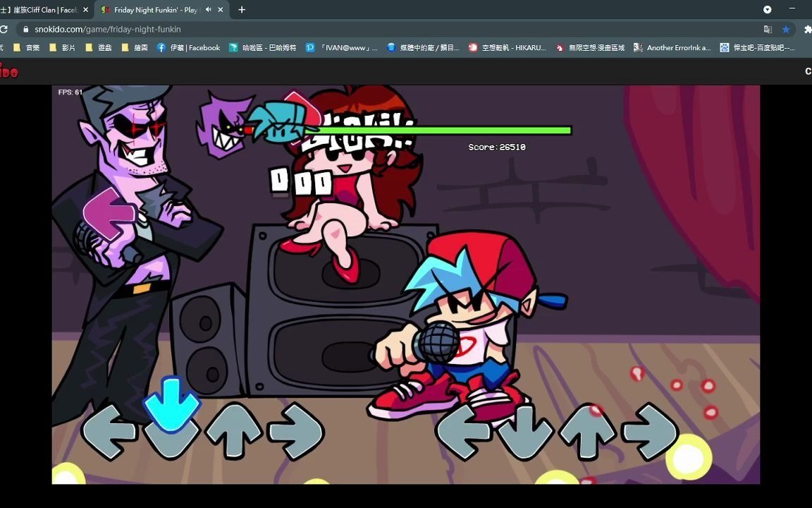Click the player's left arrow receptor
Screen dimensions: 812x508
coord(463,433)
